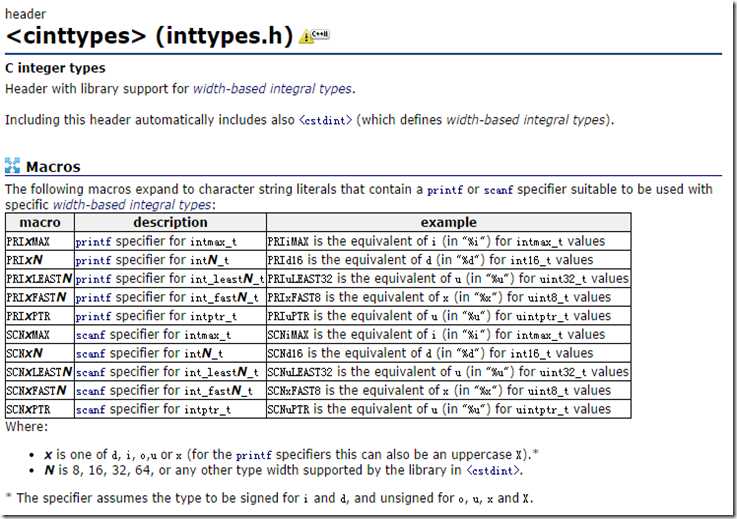Click the 'Where:' label below the table

(26, 427)
